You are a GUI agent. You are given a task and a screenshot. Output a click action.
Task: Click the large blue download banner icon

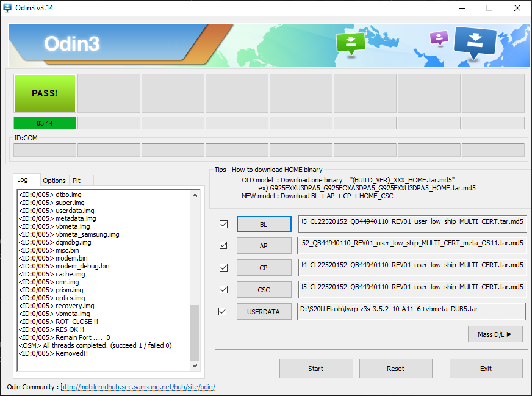point(475,42)
